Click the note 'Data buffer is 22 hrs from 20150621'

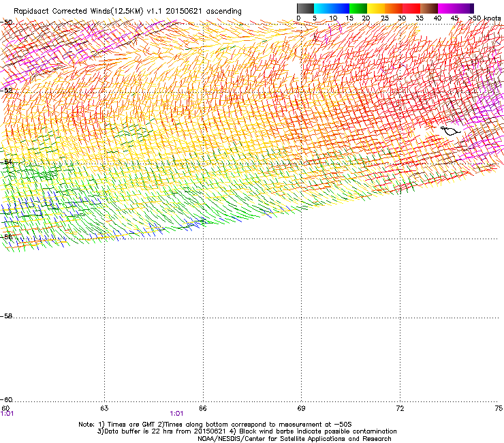pos(165,431)
